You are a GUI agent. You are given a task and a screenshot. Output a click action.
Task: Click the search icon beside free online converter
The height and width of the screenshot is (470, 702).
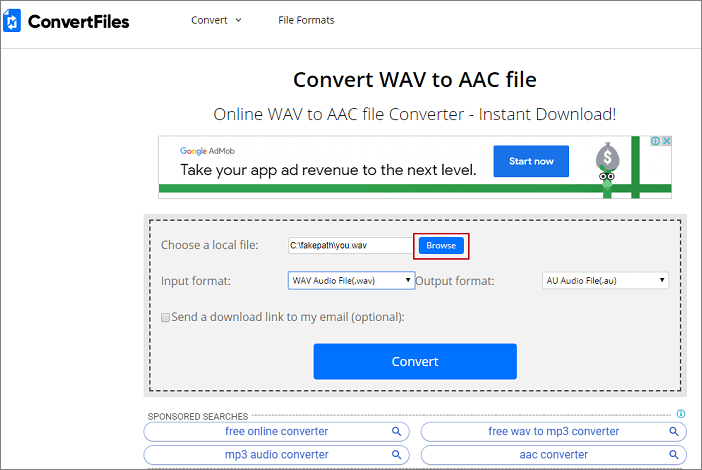pyautogui.click(x=396, y=432)
